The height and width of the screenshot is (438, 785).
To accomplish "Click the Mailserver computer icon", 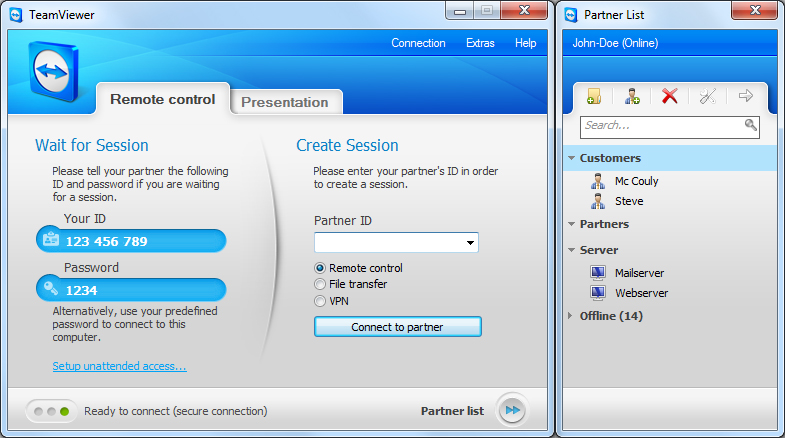I will [598, 272].
